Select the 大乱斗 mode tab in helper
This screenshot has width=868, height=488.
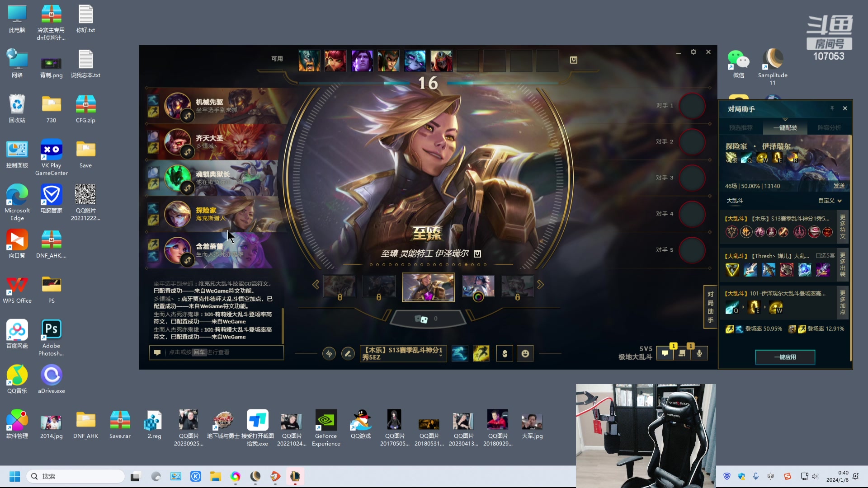coord(735,201)
